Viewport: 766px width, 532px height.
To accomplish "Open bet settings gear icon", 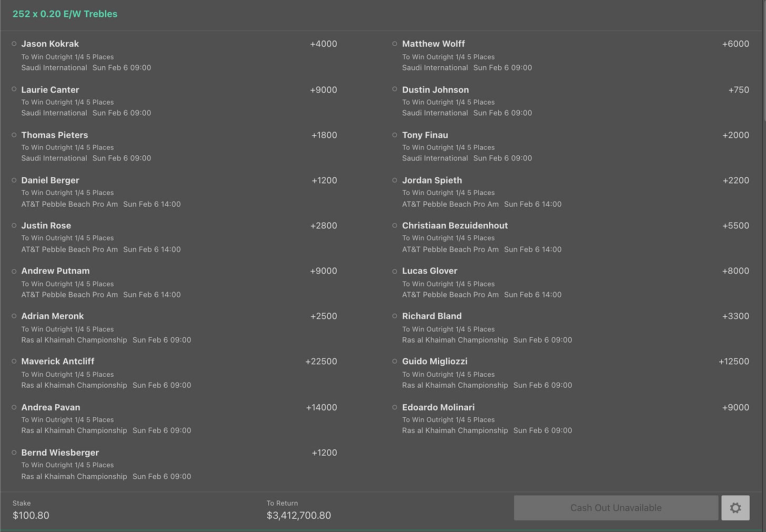I will [735, 508].
